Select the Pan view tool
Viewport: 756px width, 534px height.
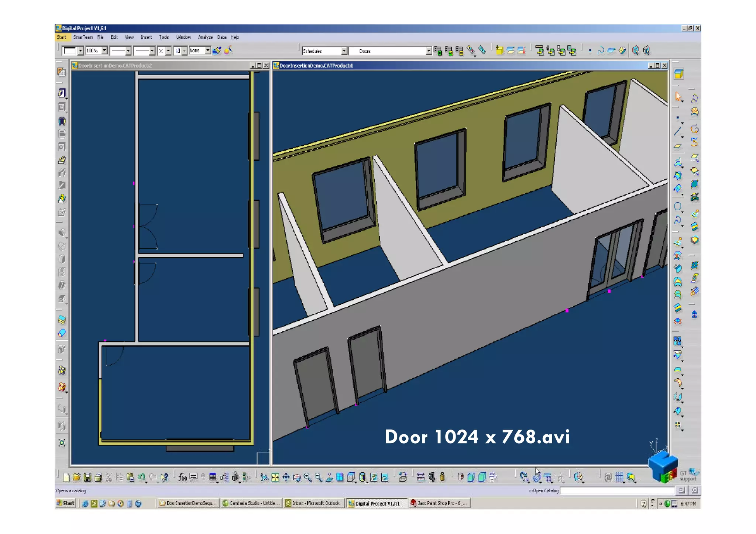[x=286, y=478]
